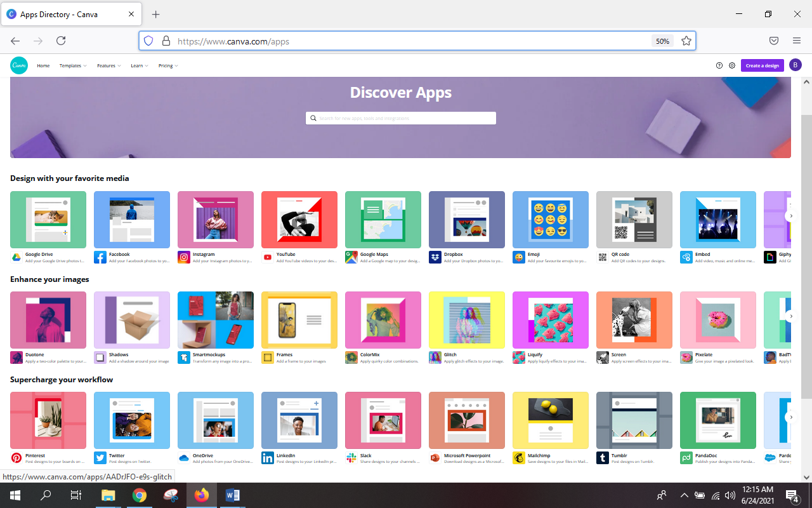Open the Windows Start menu
Viewport: 812px width, 508px height.
point(15,495)
